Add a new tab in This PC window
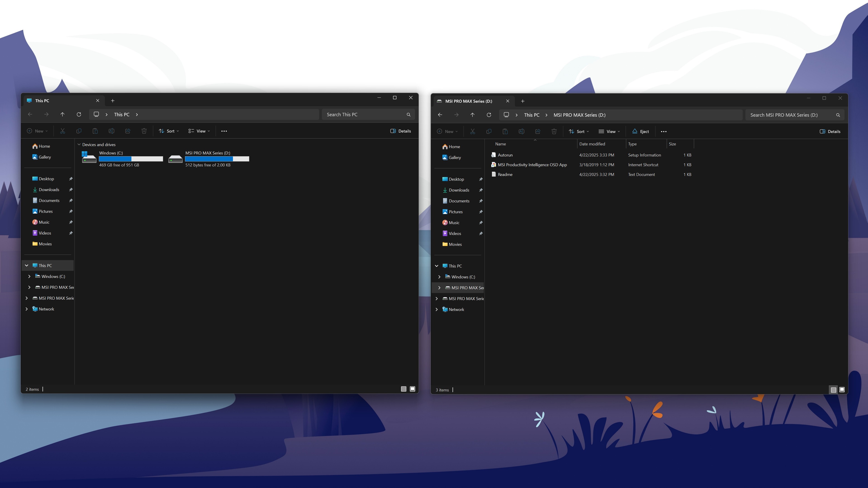 (113, 101)
